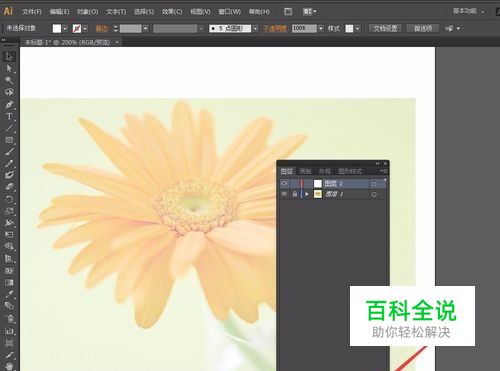Screen dimensions: 500x371
Task: Expand 图层 1 with disclosure triangle
Action: click(307, 194)
